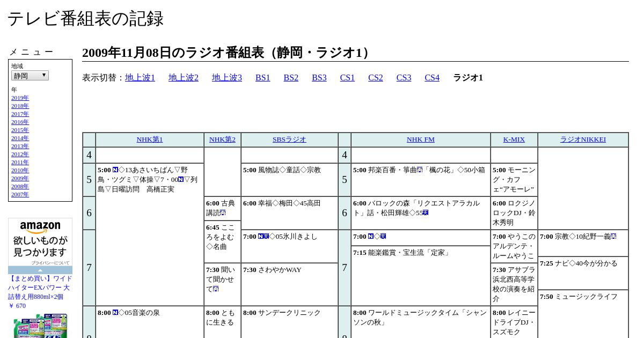Select the 7:30 アサブラ program

coord(514,284)
